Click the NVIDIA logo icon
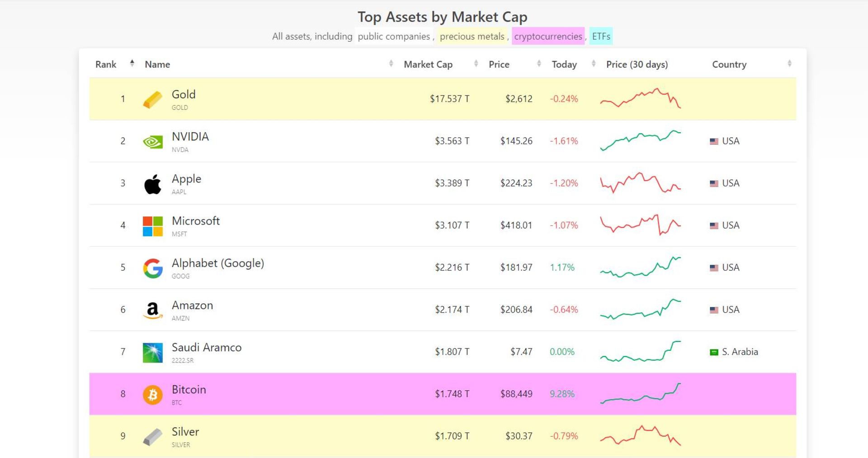Viewport: 868px width, 458px height. tap(152, 142)
